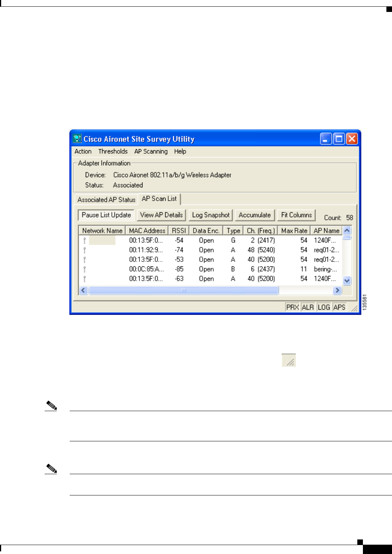Click Log Snapshot button
This screenshot has width=392, height=554.
point(211,215)
